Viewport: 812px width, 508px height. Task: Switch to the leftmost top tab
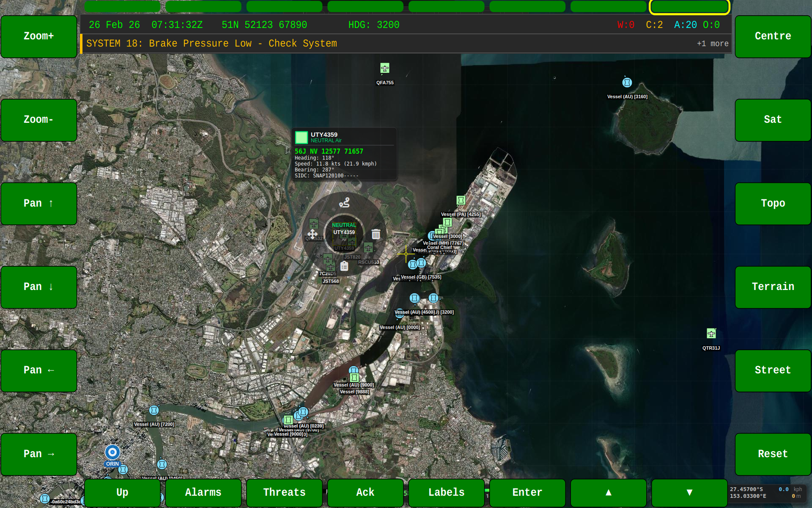pyautogui.click(x=122, y=6)
